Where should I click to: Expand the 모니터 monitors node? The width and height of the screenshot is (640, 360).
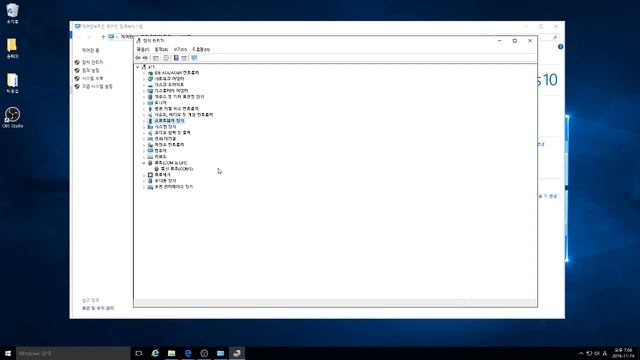pos(144,103)
